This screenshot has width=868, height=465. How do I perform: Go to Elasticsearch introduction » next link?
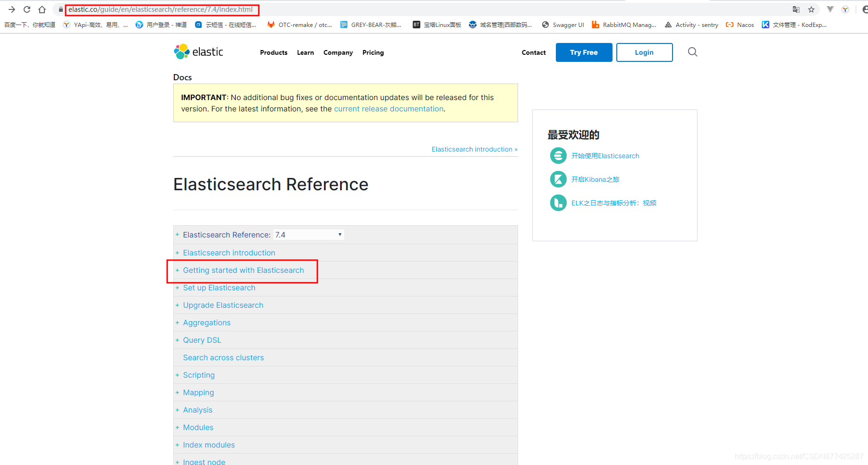tap(475, 149)
